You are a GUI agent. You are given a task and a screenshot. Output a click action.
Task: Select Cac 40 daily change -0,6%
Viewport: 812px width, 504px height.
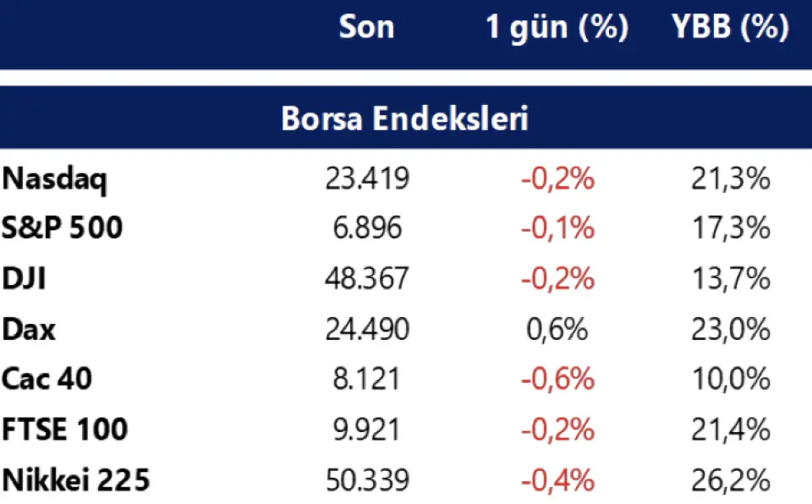(557, 379)
